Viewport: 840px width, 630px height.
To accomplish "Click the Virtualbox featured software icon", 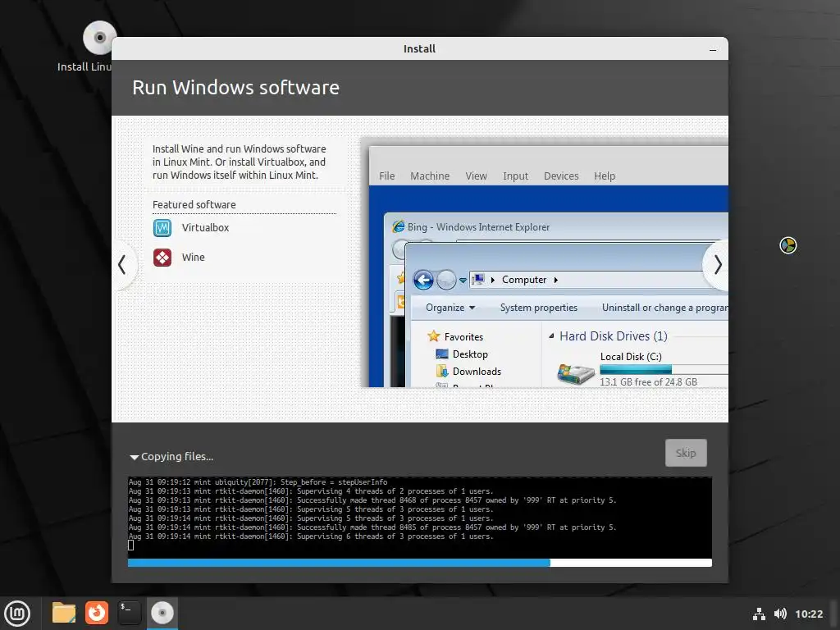I will point(162,228).
